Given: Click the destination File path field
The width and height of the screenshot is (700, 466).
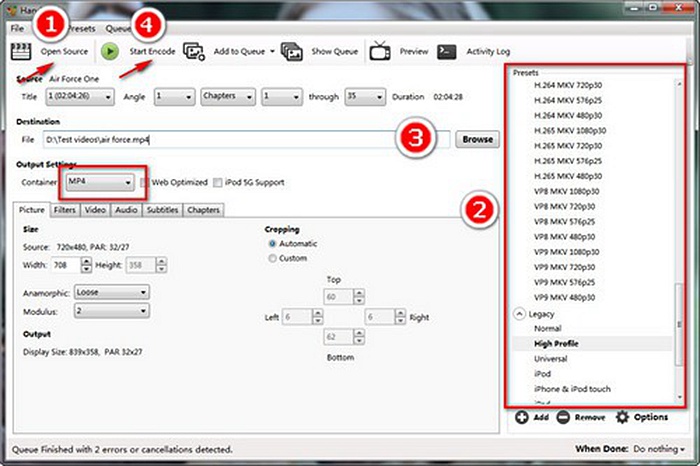Looking at the screenshot, I should click(x=246, y=140).
